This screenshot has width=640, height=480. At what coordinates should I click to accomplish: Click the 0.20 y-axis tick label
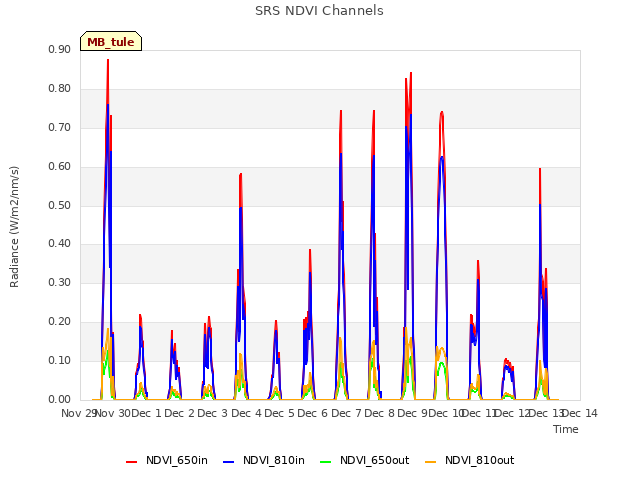pyautogui.click(x=59, y=321)
